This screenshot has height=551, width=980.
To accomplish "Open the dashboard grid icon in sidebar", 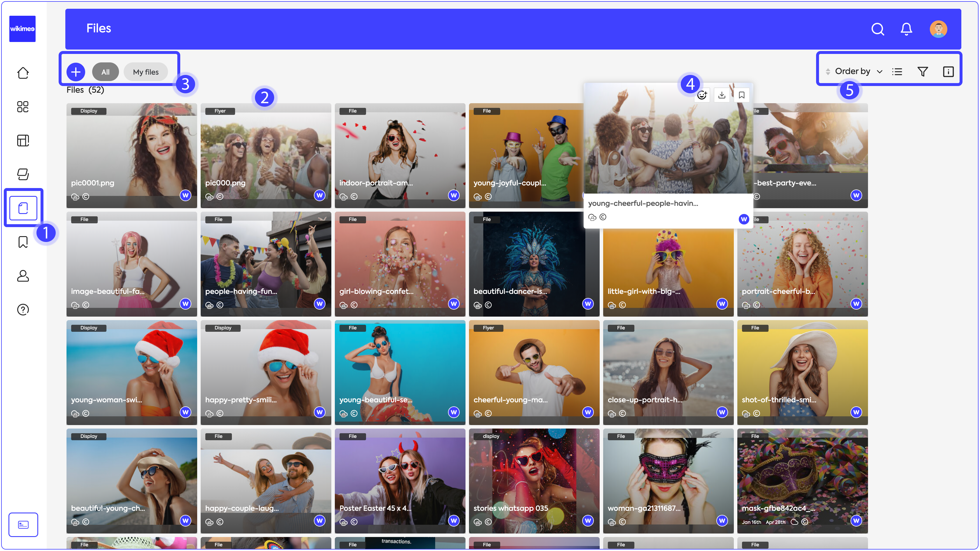I will (23, 107).
